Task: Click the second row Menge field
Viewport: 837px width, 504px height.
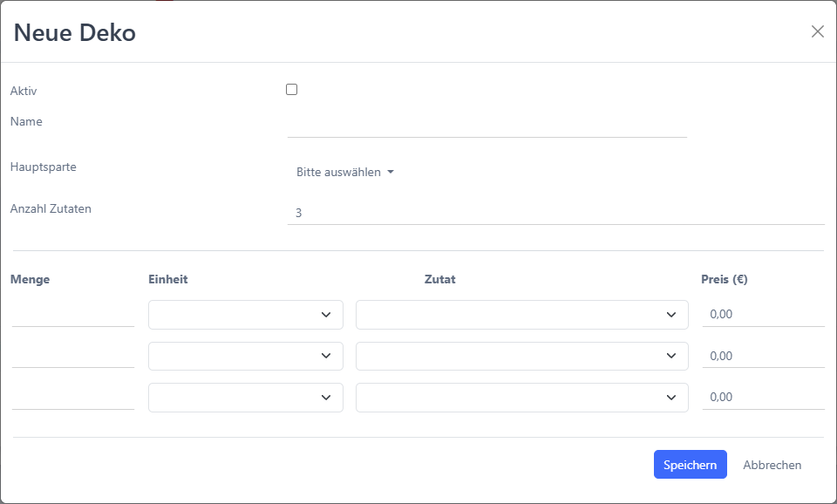Action: (x=73, y=356)
